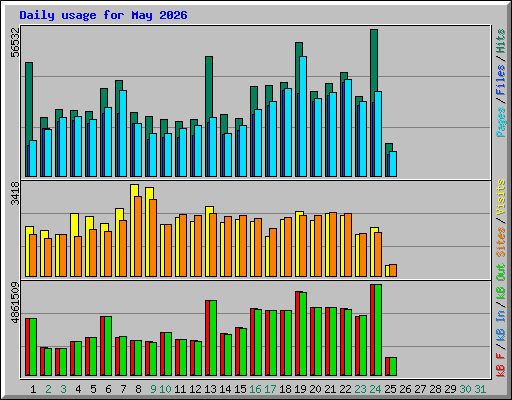512x400 pixels.
Task: Click the green kB Out bar for day 19
Action: [303, 334]
